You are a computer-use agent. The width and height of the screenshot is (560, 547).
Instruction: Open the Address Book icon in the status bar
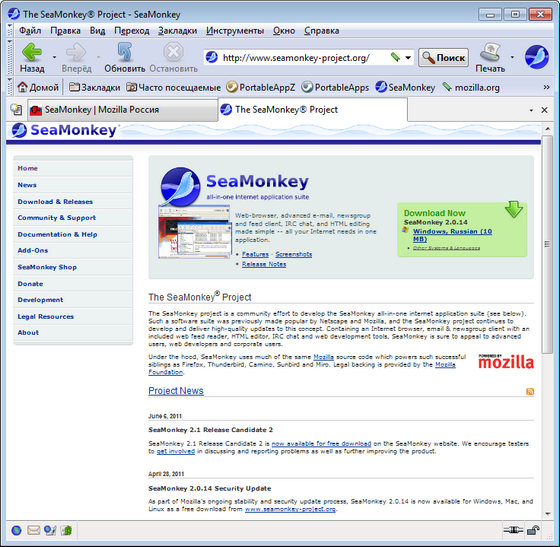[x=66, y=531]
